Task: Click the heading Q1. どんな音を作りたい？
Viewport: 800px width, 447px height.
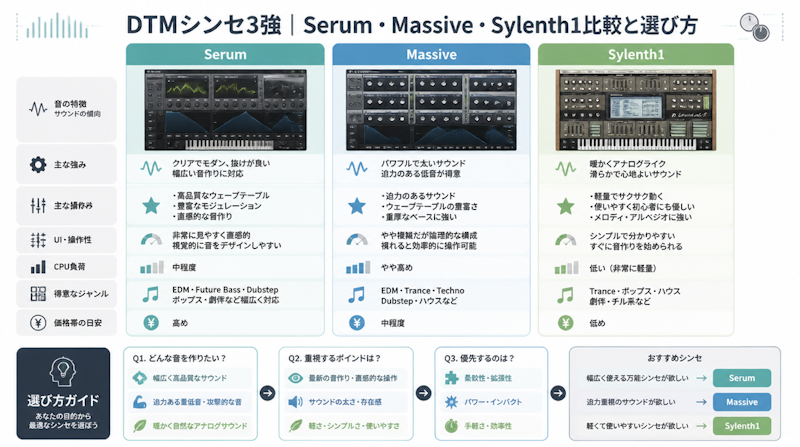Action: [x=180, y=358]
